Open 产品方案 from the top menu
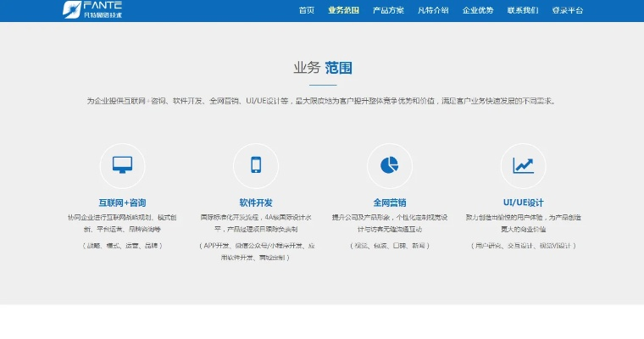644x339 pixels. 388,11
